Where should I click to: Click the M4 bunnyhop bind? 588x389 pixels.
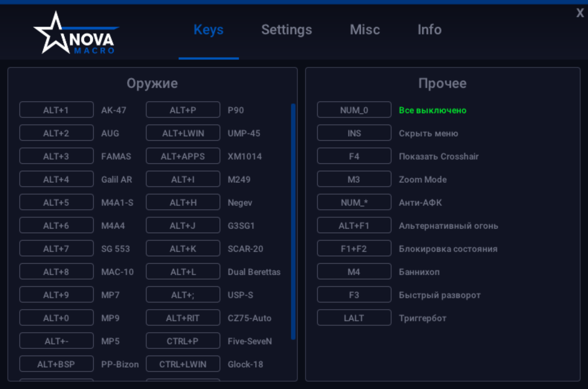tap(354, 271)
